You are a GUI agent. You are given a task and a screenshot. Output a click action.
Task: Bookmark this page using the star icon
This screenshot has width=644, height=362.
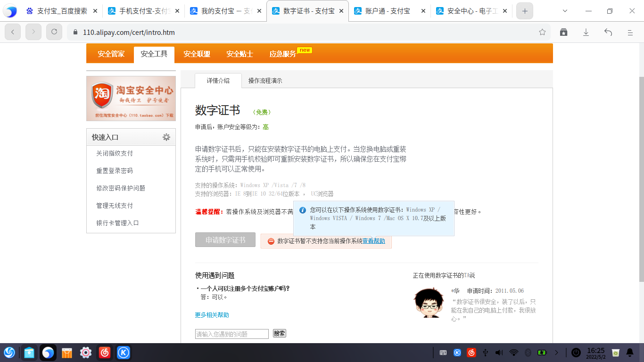point(542,33)
